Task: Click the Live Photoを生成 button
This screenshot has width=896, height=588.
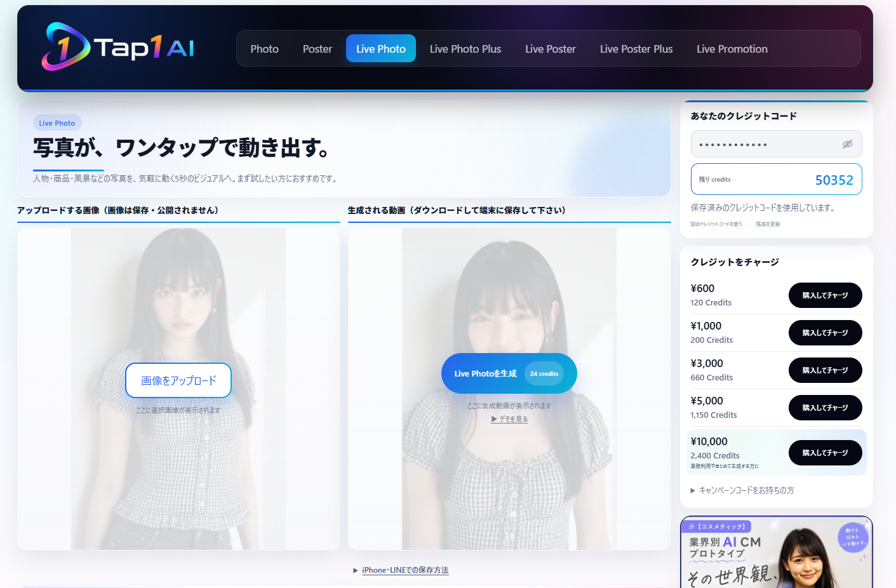Action: (509, 373)
